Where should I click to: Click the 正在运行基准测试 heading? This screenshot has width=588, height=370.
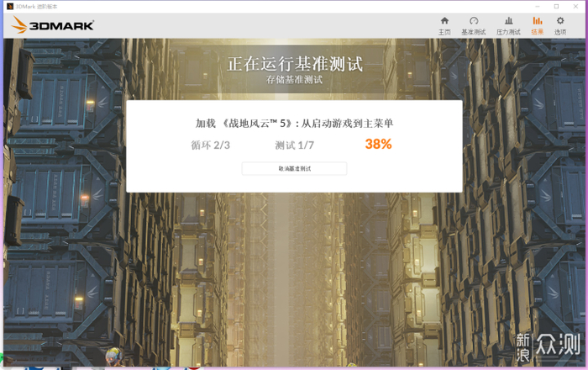click(295, 64)
